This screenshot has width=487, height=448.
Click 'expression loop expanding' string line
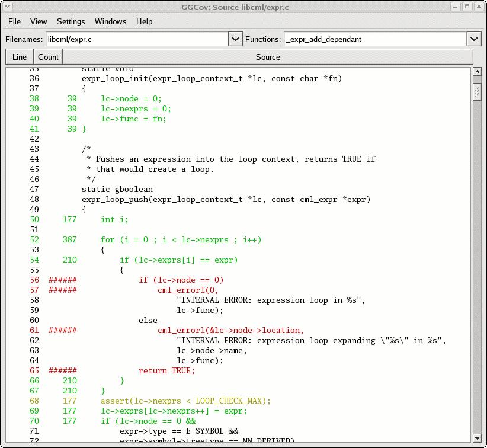pos(311,341)
